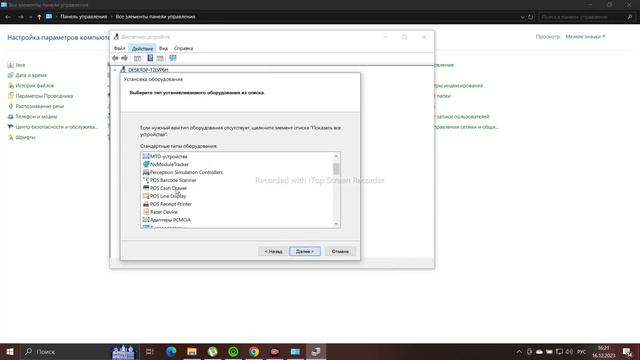Collapse the DESKTOP computer node
The width and height of the screenshot is (640, 360).
coord(115,70)
